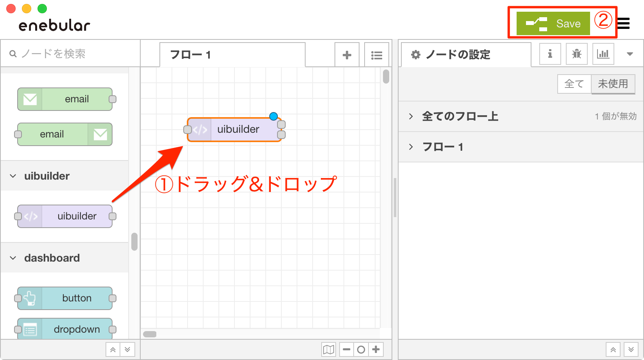Select the 全て filter toggle
The height and width of the screenshot is (360, 644).
(574, 84)
